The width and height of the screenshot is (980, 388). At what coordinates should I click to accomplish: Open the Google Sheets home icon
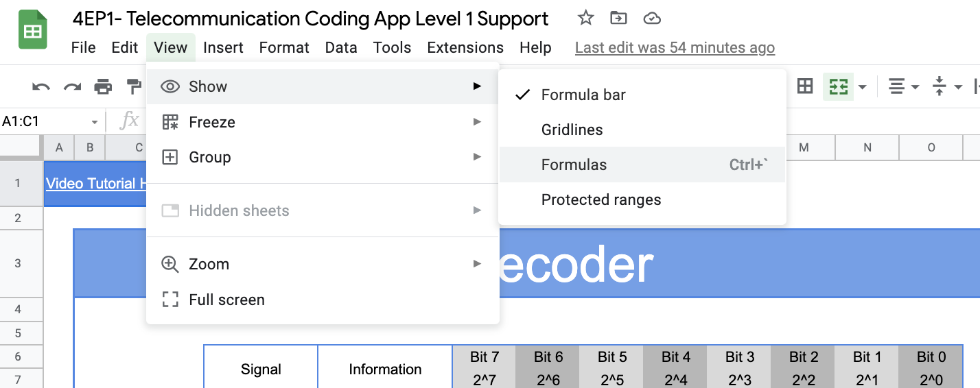tap(32, 31)
